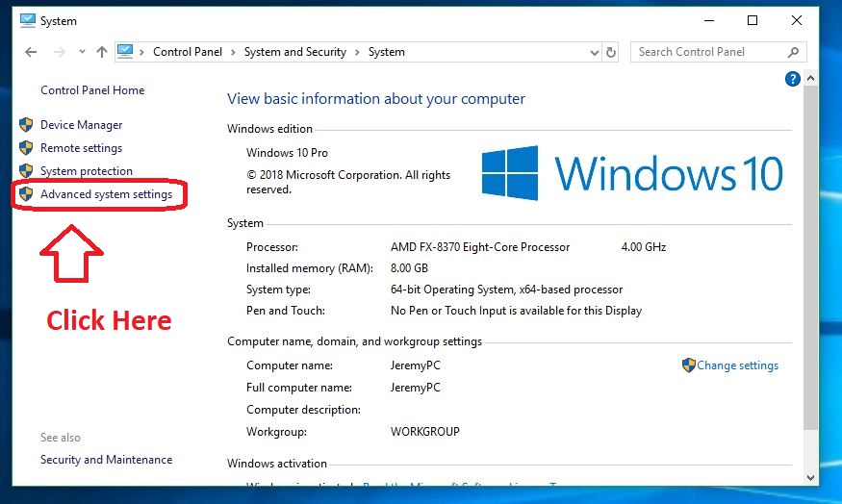Image resolution: width=842 pixels, height=504 pixels.
Task: Open Security and Maintenance link
Action: (x=106, y=460)
